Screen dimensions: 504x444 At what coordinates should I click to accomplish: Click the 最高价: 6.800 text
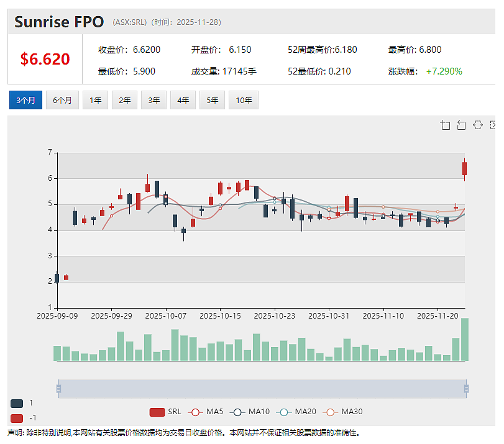(x=415, y=50)
